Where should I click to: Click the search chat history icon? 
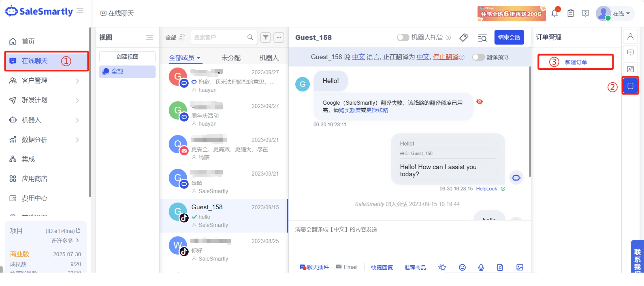tap(482, 37)
